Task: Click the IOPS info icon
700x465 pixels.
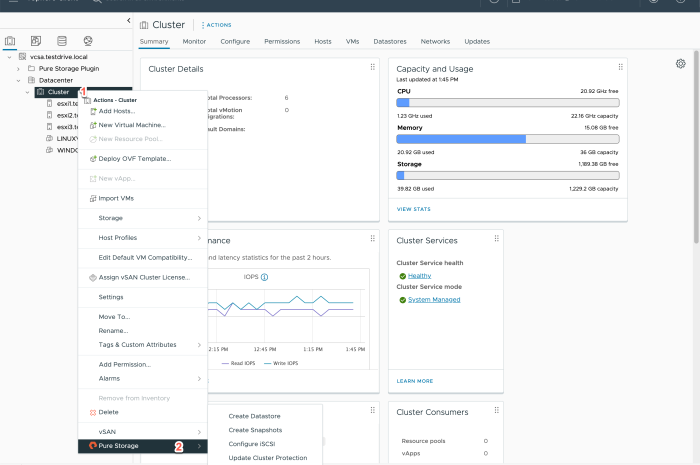Action: [264, 277]
